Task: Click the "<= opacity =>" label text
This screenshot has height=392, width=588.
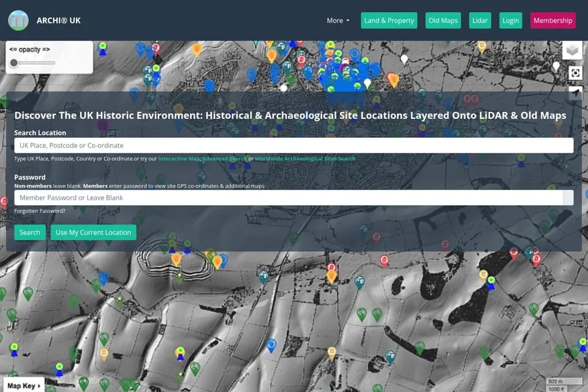Action: click(x=29, y=50)
